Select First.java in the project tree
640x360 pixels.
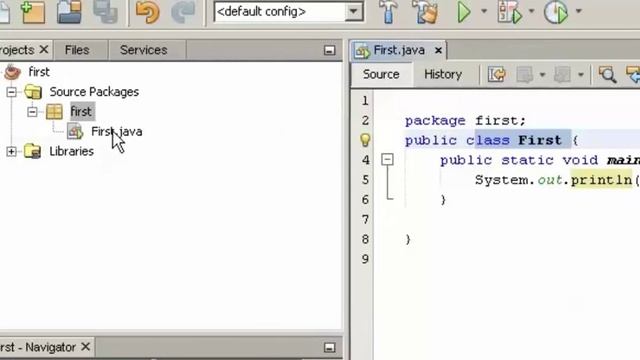(x=117, y=132)
